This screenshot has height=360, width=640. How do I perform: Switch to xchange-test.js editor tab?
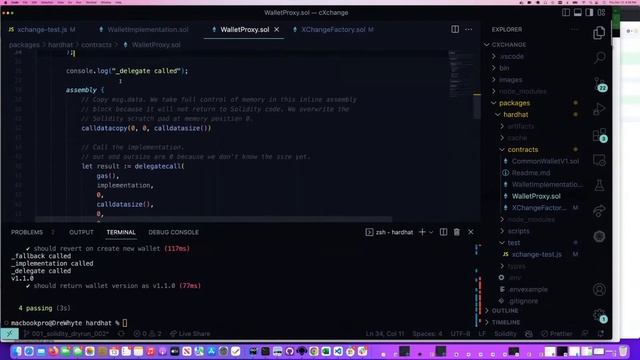coord(42,29)
